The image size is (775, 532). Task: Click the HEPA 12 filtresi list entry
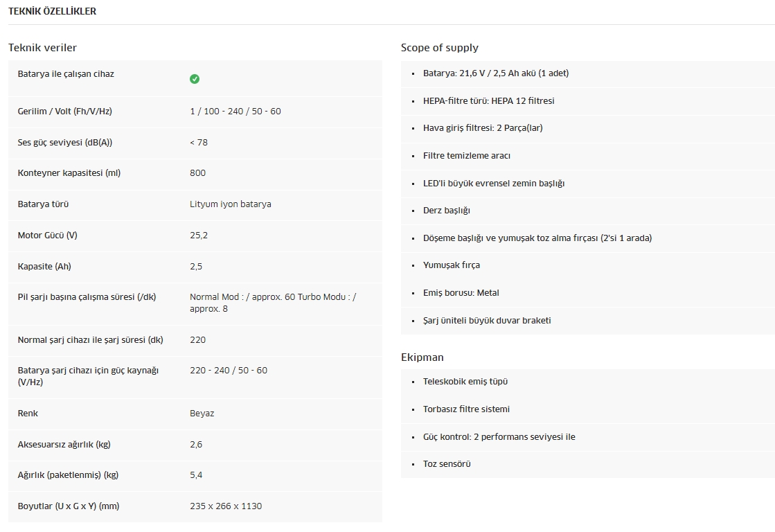click(x=488, y=101)
